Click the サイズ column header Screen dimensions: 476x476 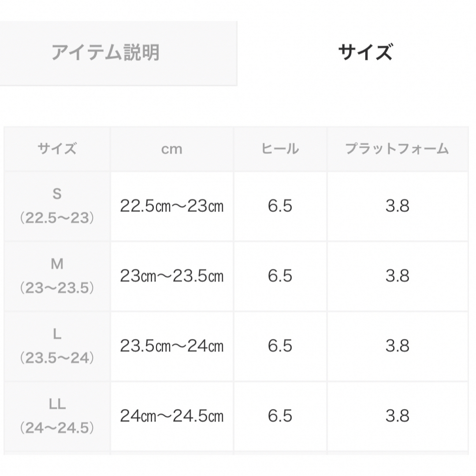tap(57, 149)
